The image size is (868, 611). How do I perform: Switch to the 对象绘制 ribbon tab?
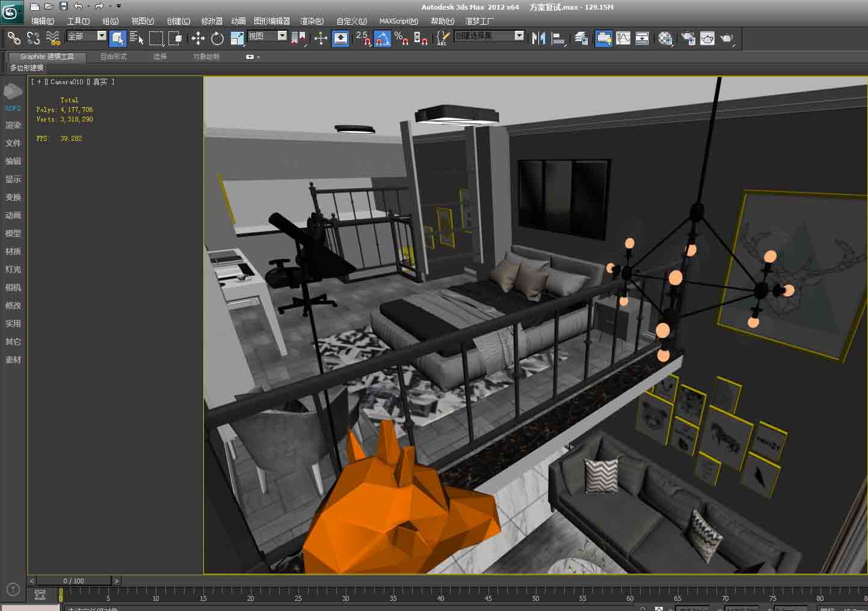pos(206,57)
